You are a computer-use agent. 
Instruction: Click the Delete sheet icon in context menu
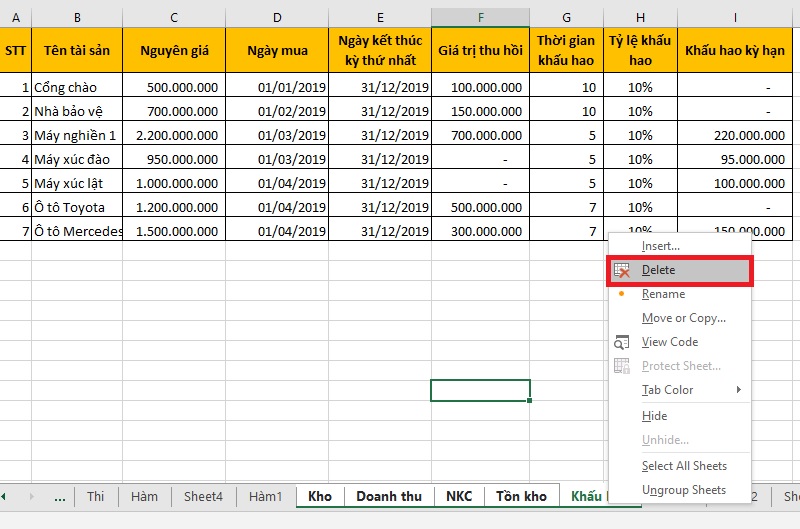coord(622,271)
